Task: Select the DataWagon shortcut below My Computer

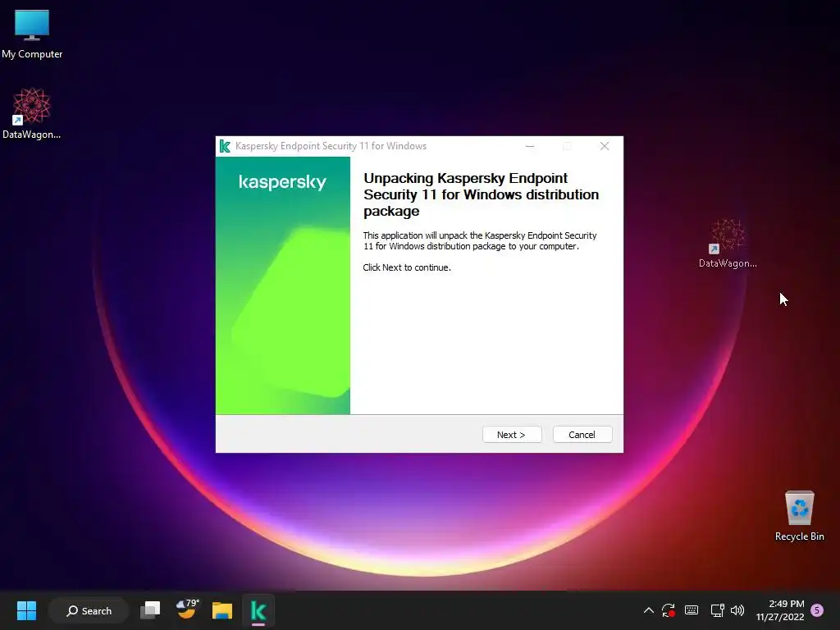Action: tap(32, 114)
